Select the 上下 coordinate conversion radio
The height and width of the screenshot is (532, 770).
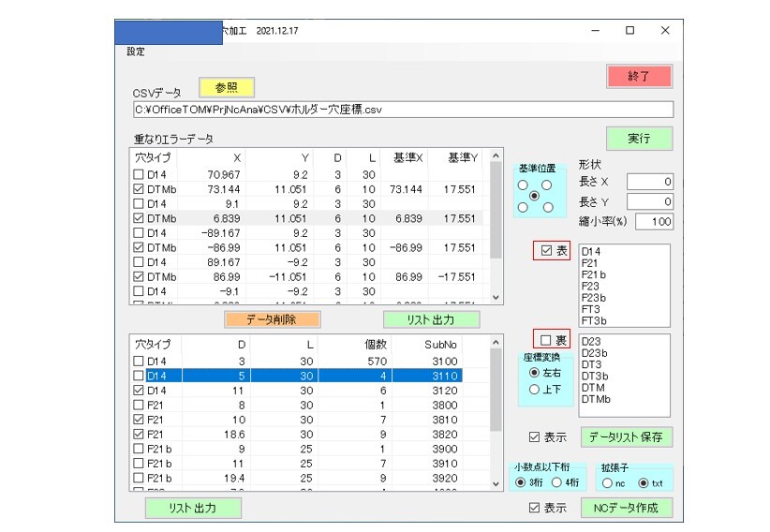pos(535,390)
